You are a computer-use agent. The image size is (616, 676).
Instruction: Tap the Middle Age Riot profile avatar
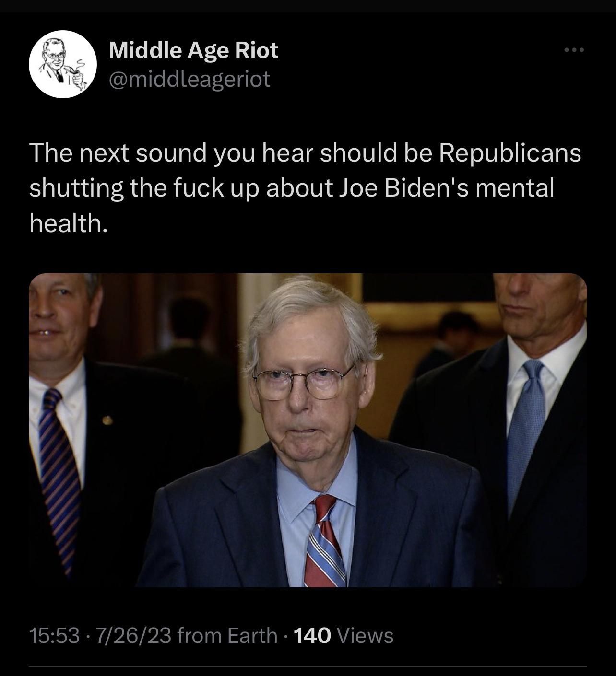pyautogui.click(x=63, y=64)
